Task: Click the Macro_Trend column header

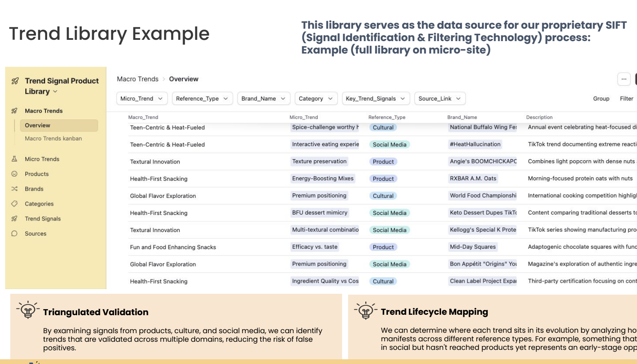Action: 143,117
